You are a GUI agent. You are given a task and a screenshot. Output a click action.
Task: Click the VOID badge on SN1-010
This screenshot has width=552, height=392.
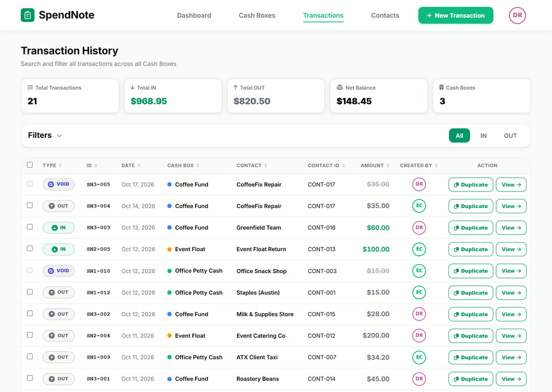click(x=59, y=271)
